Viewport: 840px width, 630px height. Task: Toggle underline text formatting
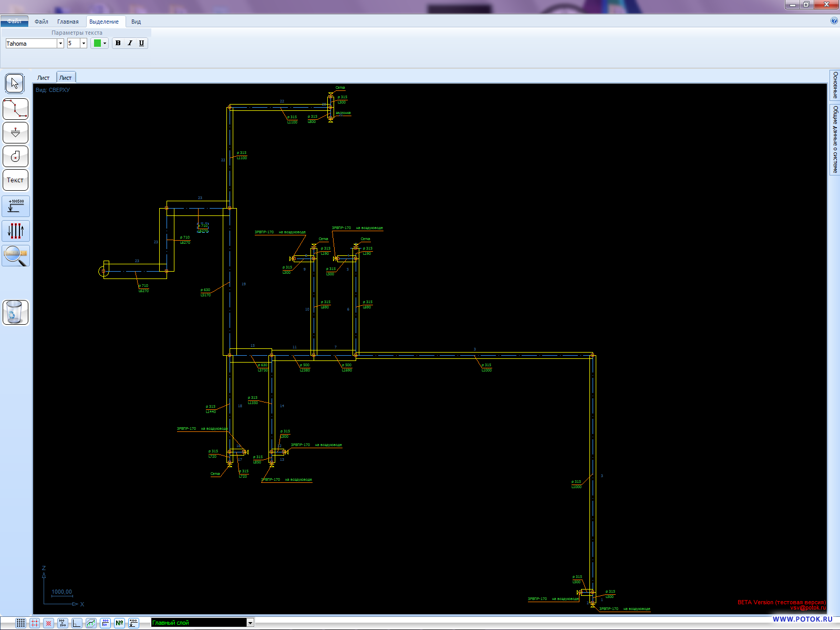(x=141, y=43)
